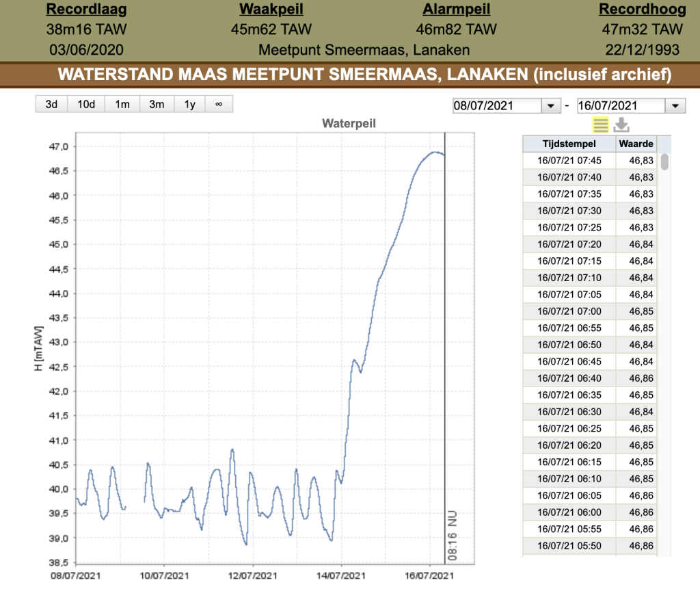Click the data table scrollbar thumb
Screen dimensions: 700x591
(x=664, y=161)
